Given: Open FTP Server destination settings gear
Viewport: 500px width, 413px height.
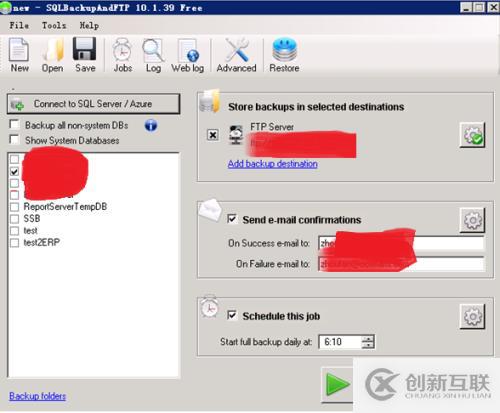Looking at the screenshot, I should [x=472, y=135].
